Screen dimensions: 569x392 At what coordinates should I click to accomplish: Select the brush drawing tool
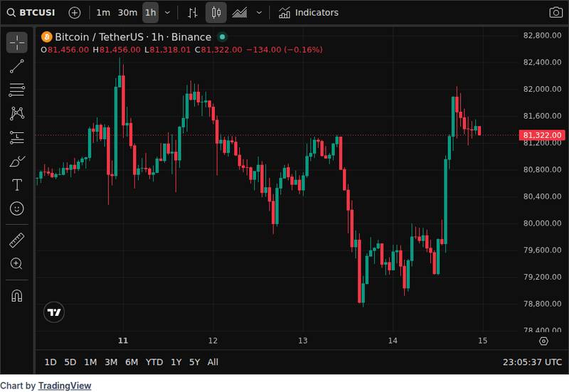[16, 161]
